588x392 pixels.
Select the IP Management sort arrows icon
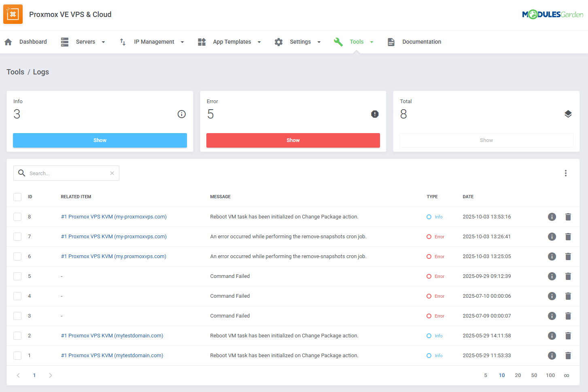click(122, 42)
